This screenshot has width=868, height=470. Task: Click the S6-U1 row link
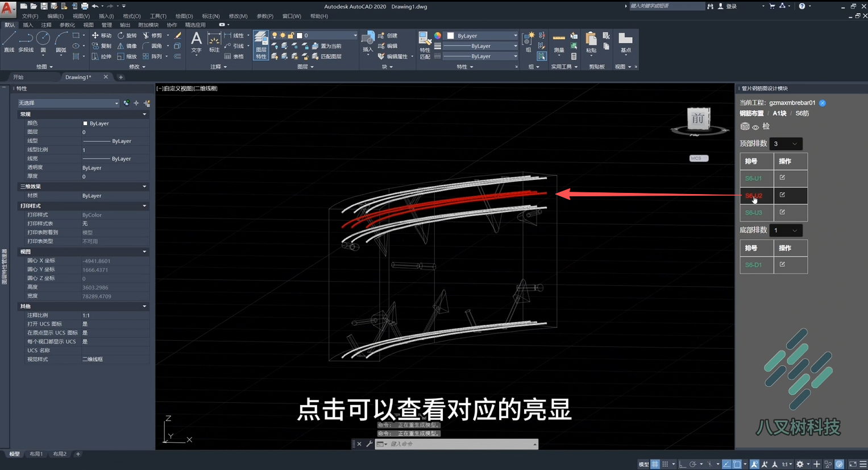753,179
